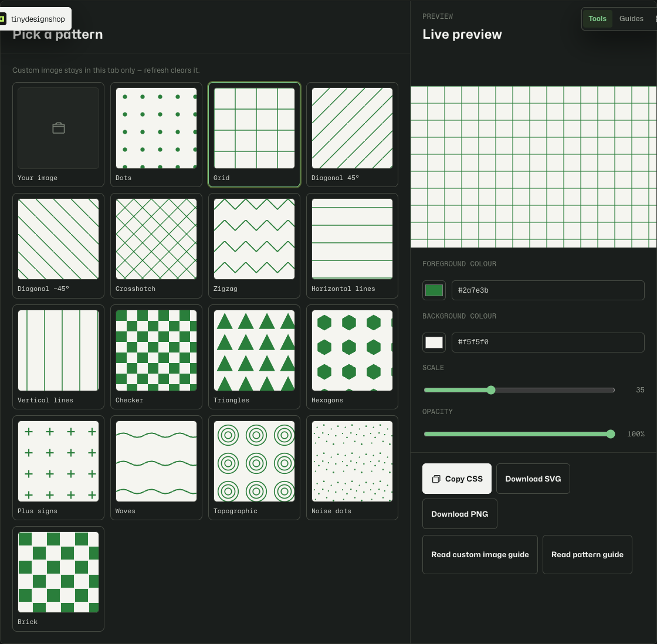Click the Opacity value 100%

click(x=636, y=434)
